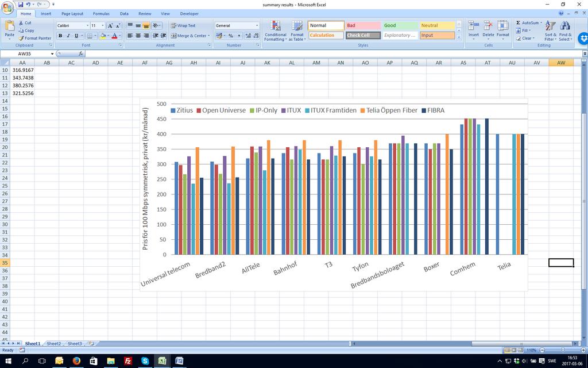
Task: Open the round Office button menu
Action: (7, 7)
